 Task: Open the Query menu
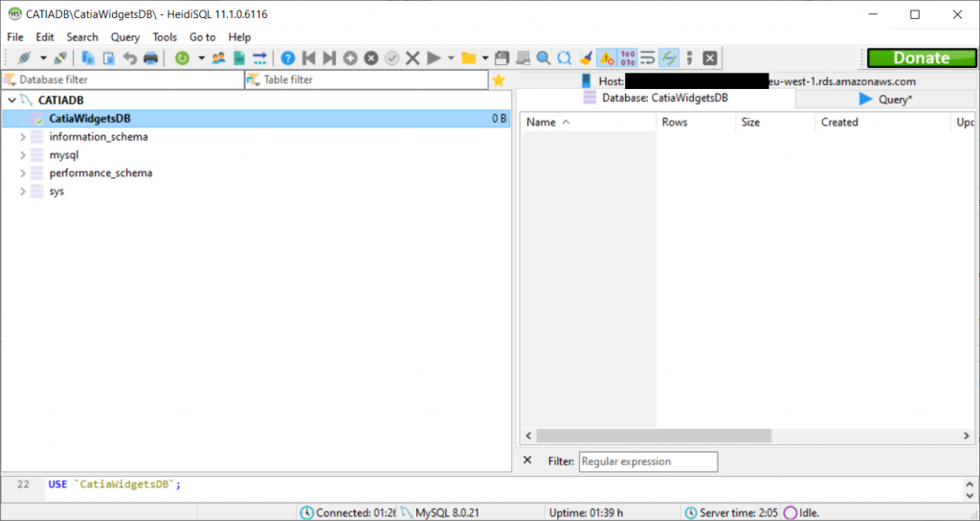pos(125,37)
